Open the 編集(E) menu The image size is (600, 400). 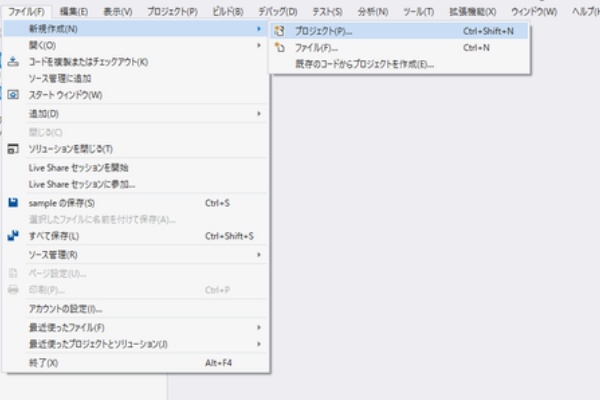pyautogui.click(x=74, y=12)
